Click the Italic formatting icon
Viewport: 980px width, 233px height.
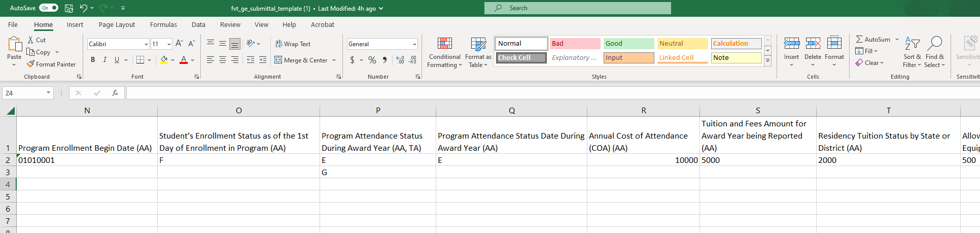[105, 60]
